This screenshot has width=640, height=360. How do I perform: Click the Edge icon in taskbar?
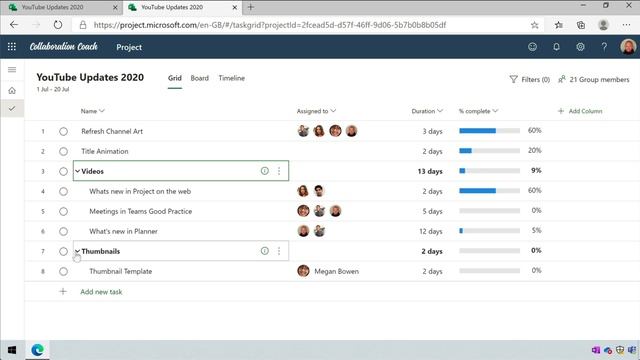(37, 350)
